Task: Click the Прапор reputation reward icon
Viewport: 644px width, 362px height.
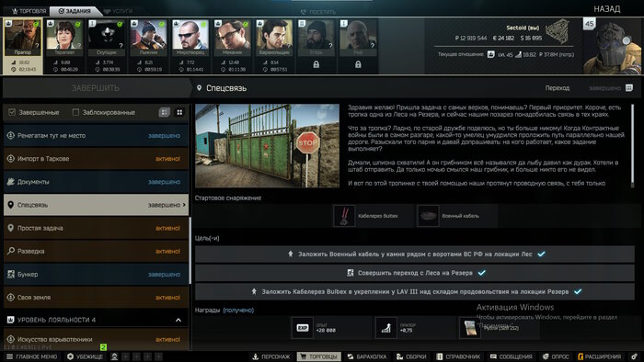Action: point(386,328)
